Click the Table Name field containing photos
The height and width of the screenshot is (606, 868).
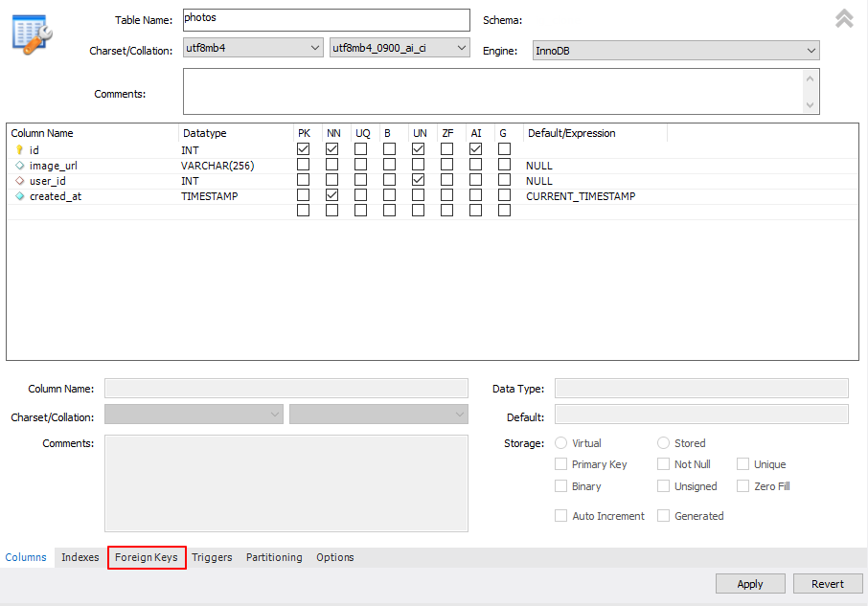(x=327, y=20)
